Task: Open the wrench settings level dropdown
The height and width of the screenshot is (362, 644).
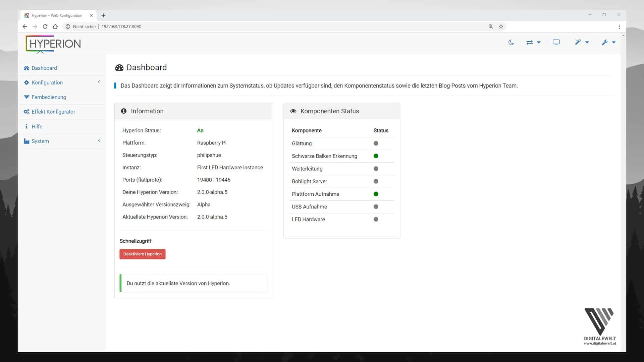Action: tap(608, 42)
